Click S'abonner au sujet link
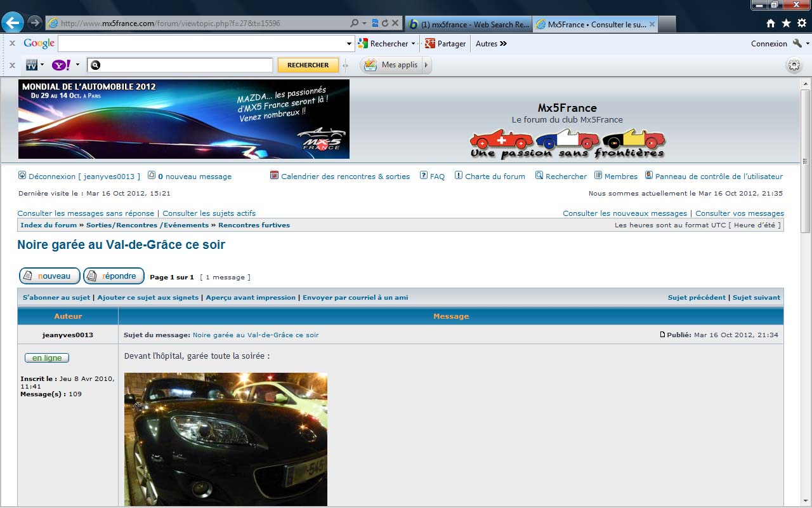Image resolution: width=812 pixels, height=508 pixels. tap(56, 297)
